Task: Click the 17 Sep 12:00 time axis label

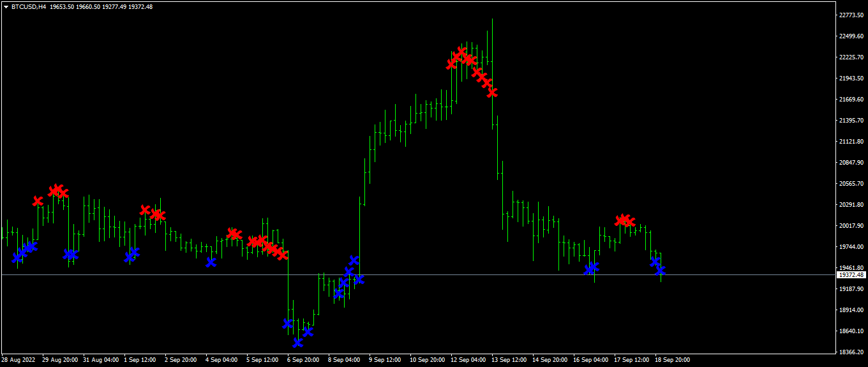Action: pos(632,359)
